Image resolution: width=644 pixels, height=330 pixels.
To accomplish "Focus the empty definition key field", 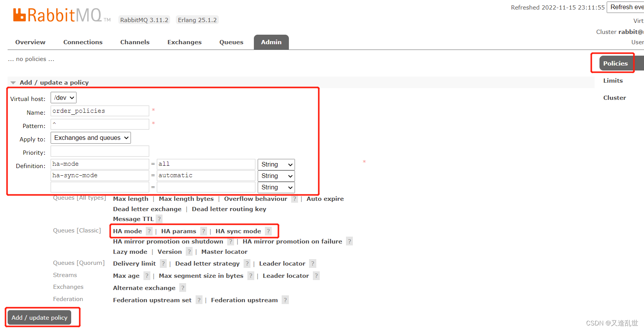I will tap(100, 187).
